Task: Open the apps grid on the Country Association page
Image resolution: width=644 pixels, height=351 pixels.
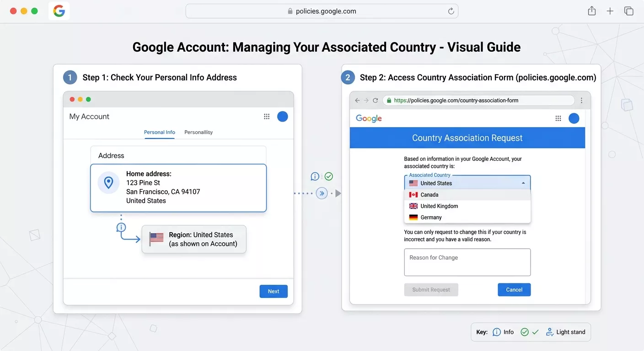Action: click(x=558, y=118)
